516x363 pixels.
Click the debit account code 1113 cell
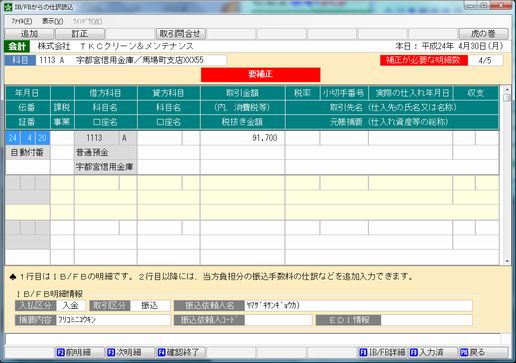point(97,138)
